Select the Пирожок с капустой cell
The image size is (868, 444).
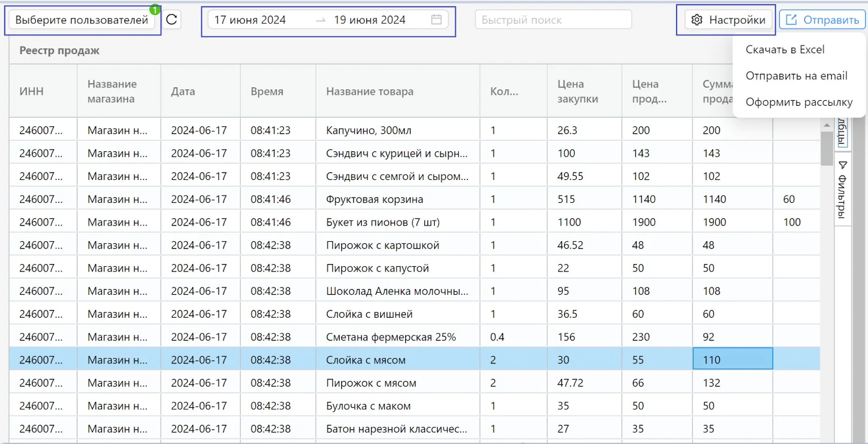[398, 268]
